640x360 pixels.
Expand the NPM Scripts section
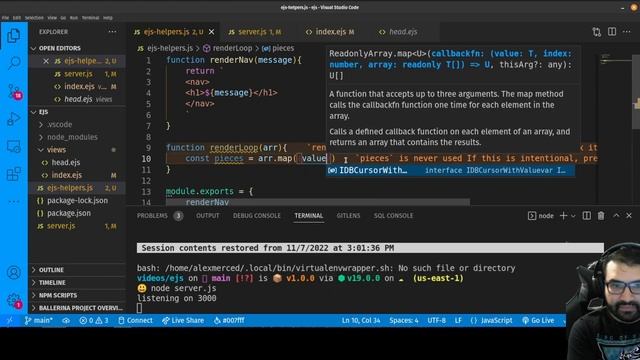click(x=78, y=296)
